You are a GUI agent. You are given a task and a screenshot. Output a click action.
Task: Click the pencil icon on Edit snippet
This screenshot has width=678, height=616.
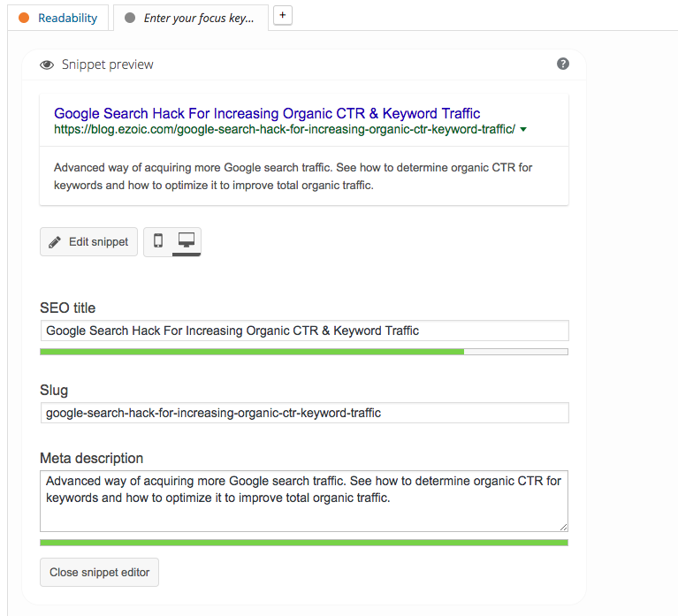coord(55,242)
